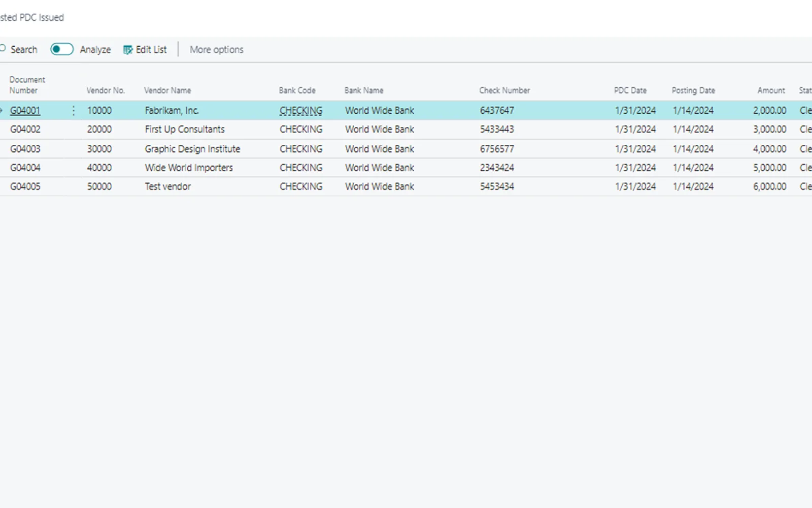The width and height of the screenshot is (812, 508).
Task: Click vendor number 40000
Action: coord(99,168)
